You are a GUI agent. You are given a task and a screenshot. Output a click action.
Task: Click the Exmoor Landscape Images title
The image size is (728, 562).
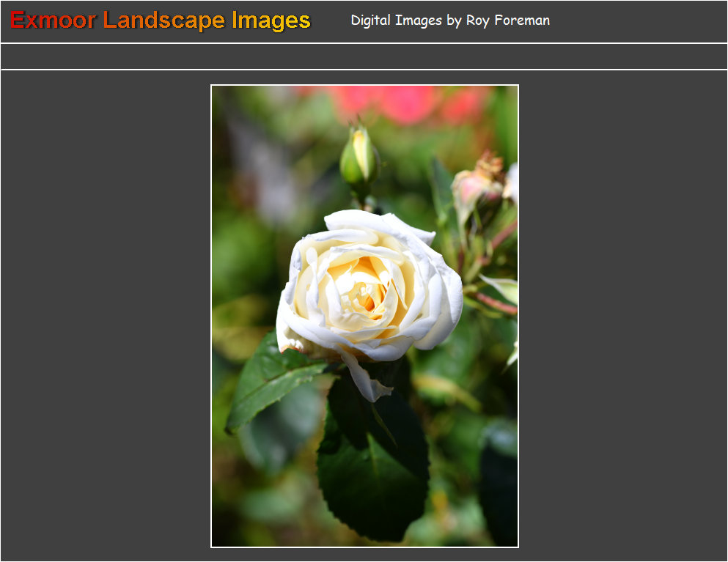tap(161, 21)
